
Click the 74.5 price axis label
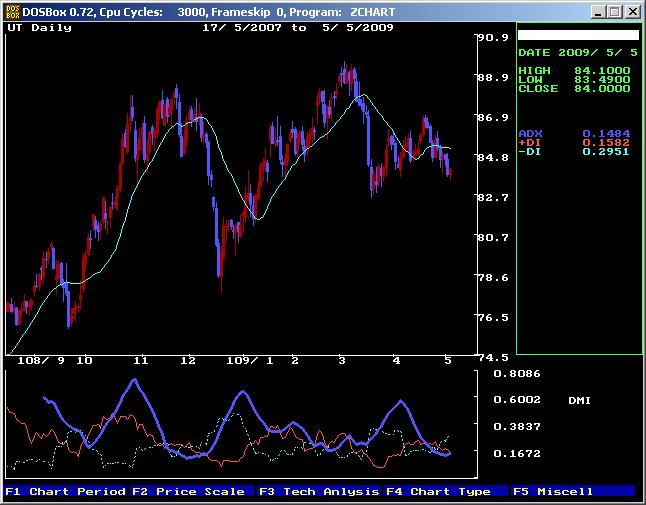tap(493, 358)
